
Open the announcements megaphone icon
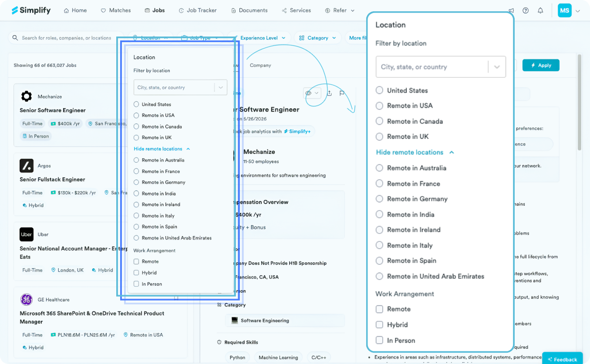click(511, 10)
